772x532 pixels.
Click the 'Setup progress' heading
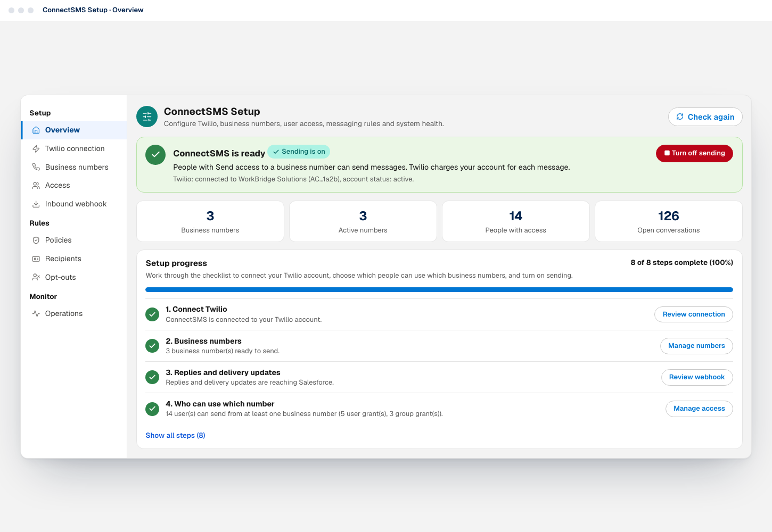pos(176,263)
